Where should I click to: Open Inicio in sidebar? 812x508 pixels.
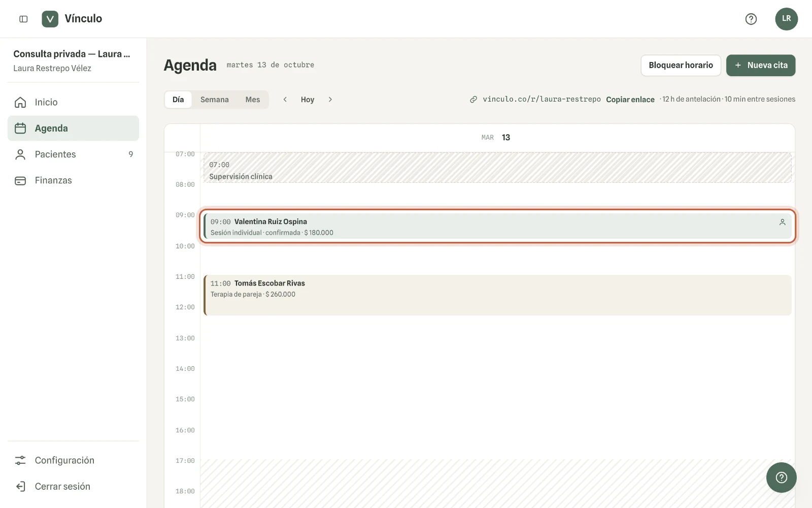click(x=73, y=102)
